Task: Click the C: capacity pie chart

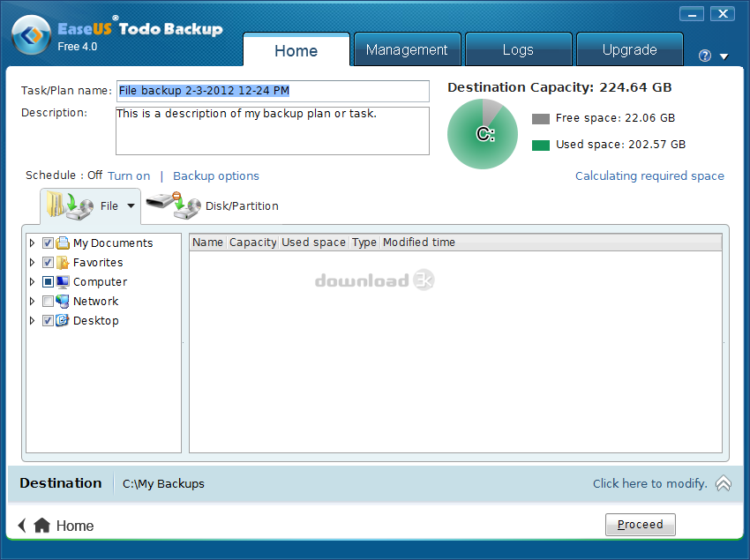Action: click(x=482, y=134)
